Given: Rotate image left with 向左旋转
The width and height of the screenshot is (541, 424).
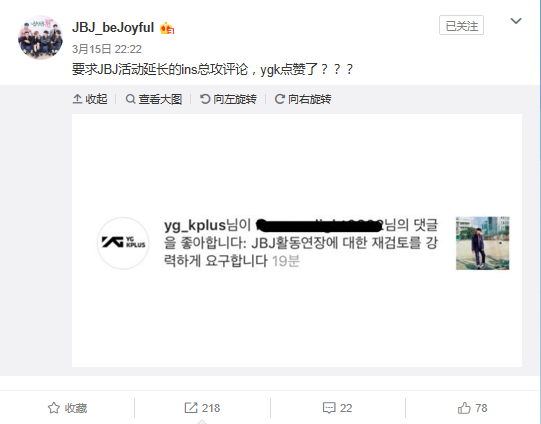Looking at the screenshot, I should tap(228, 99).
